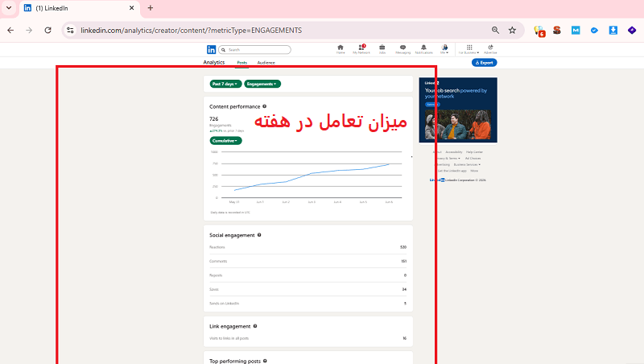This screenshot has width=644, height=364.
Task: Open the Help Center footer link
Action: (x=474, y=152)
